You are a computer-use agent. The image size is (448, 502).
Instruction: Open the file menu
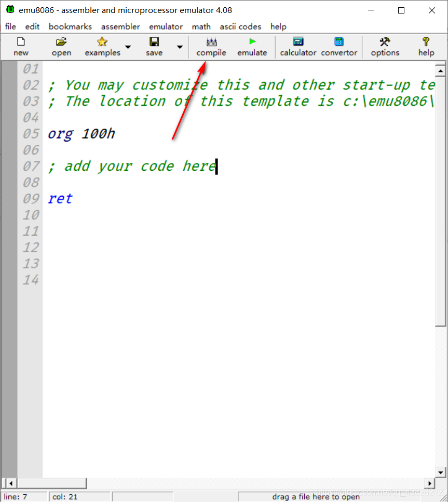pos(10,26)
